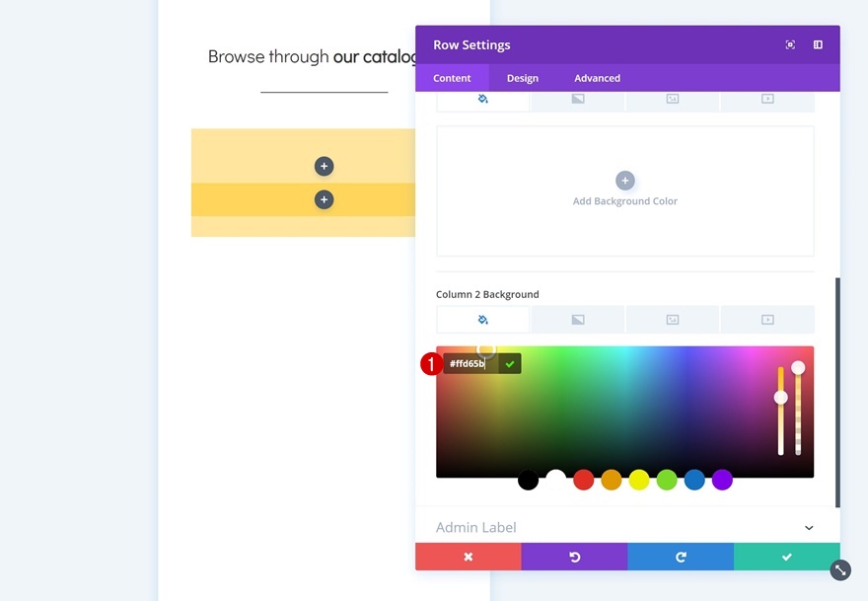The width and height of the screenshot is (868, 601).
Task: Select Column 2 Background image tab
Action: click(x=672, y=320)
